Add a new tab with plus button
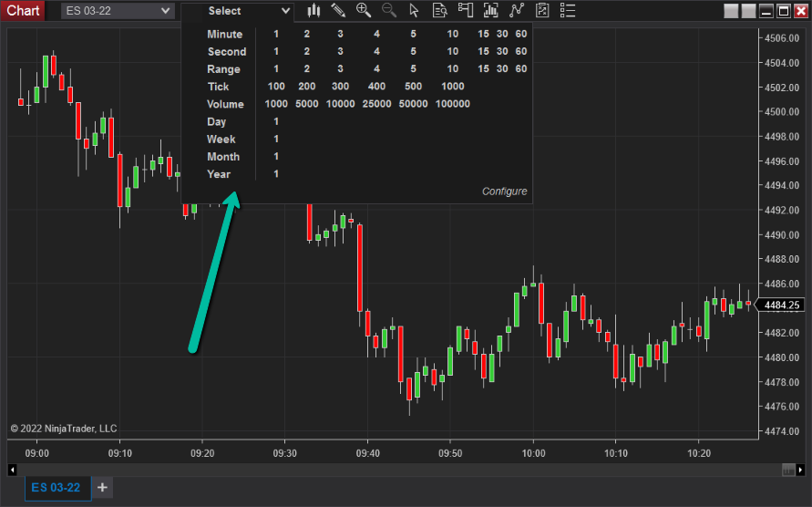This screenshot has height=507, width=812. click(103, 488)
